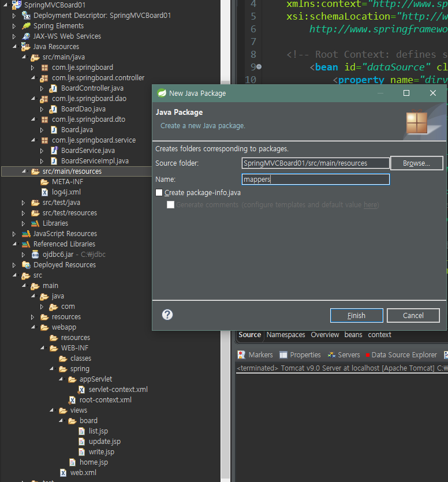Switch to the Overview editor tab

(x=324, y=335)
